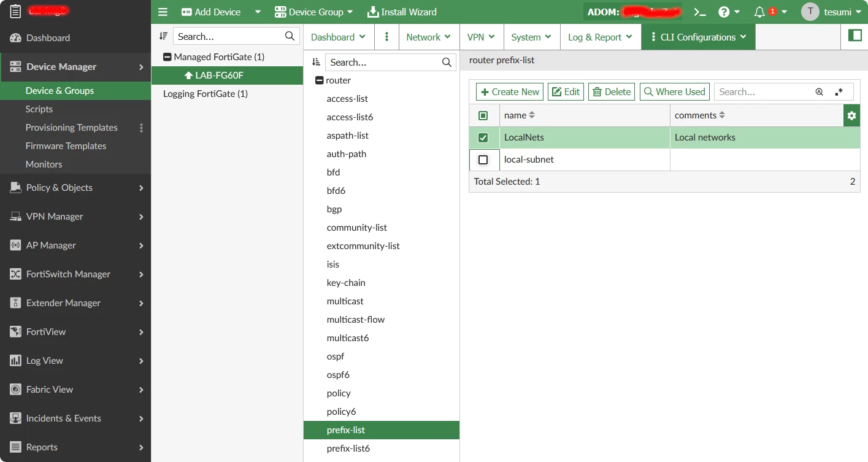Click the tesumi user avatar

click(810, 12)
